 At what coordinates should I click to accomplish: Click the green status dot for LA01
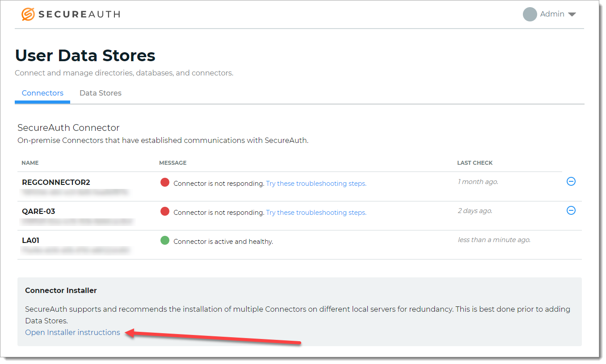point(165,241)
